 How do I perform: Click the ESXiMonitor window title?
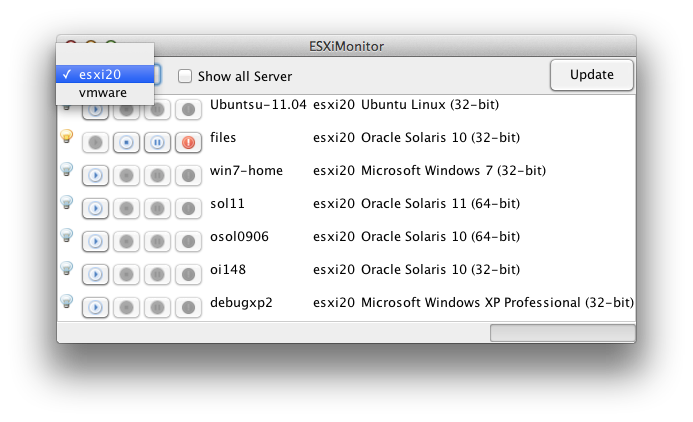pos(346,46)
